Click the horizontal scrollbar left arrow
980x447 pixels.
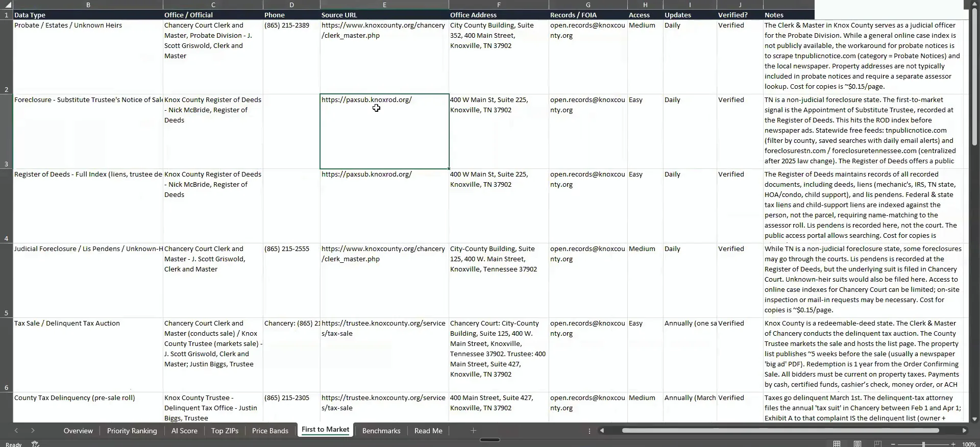[602, 431]
